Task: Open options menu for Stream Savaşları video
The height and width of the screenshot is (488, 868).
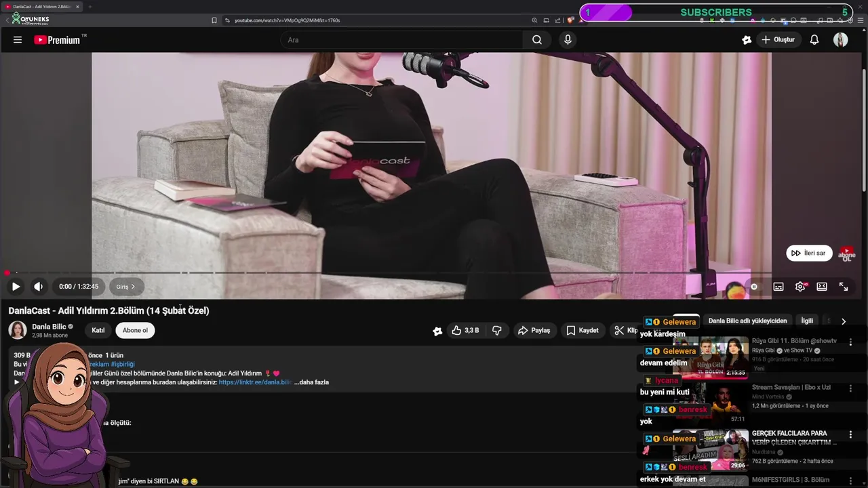Action: click(850, 389)
